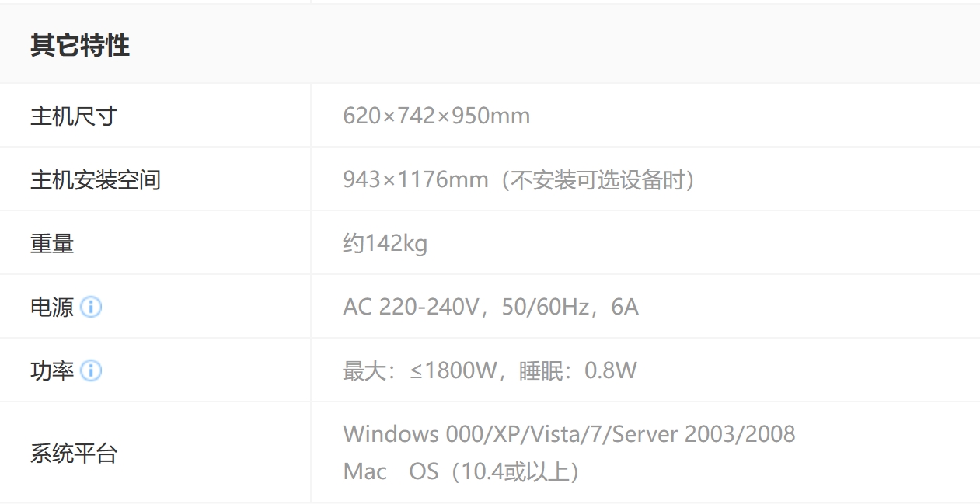Viewport: 980px width, 504px height.
Task: Click the 其它特性 section header
Action: (x=80, y=46)
